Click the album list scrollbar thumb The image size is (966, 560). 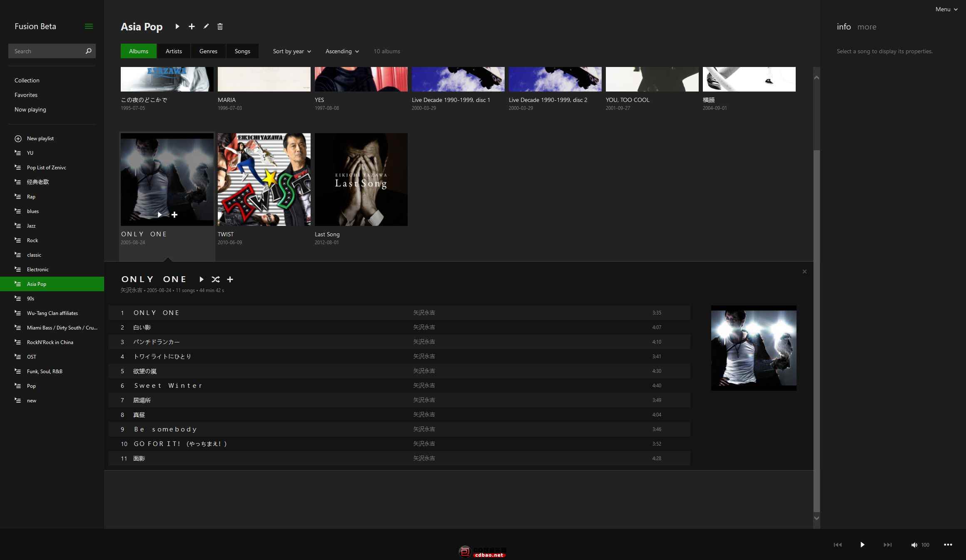click(x=817, y=331)
